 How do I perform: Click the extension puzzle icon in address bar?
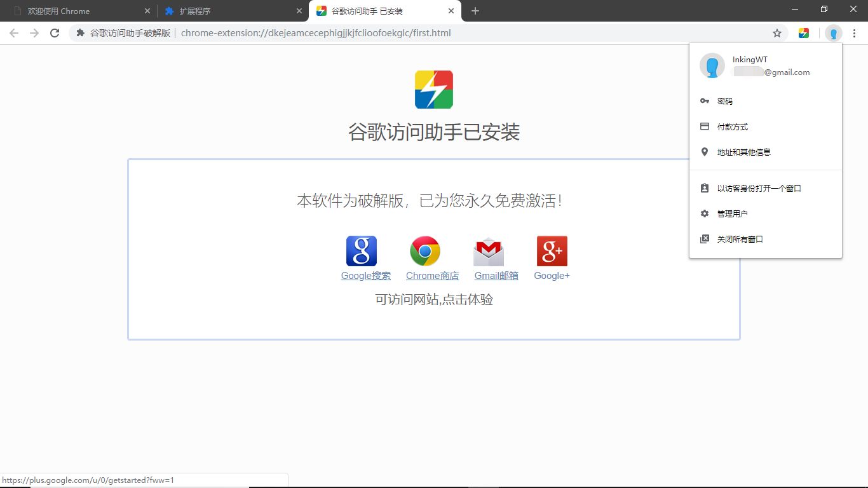coord(81,33)
